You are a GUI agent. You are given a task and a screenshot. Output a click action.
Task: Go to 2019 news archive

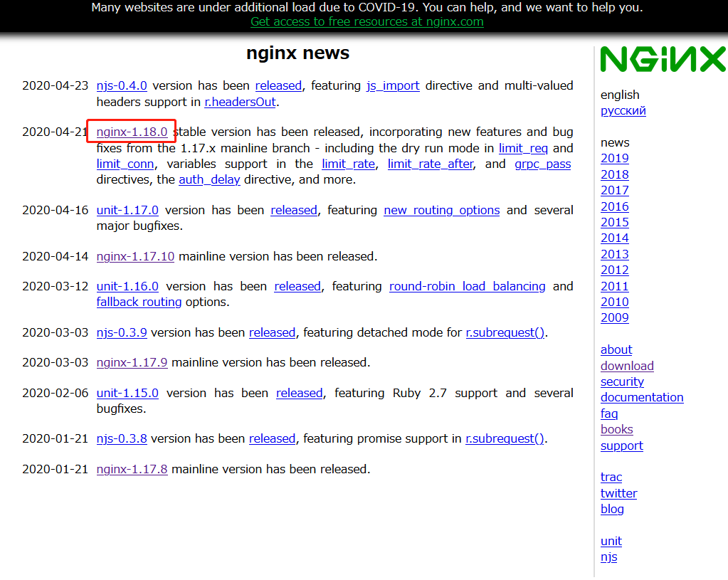tap(614, 158)
